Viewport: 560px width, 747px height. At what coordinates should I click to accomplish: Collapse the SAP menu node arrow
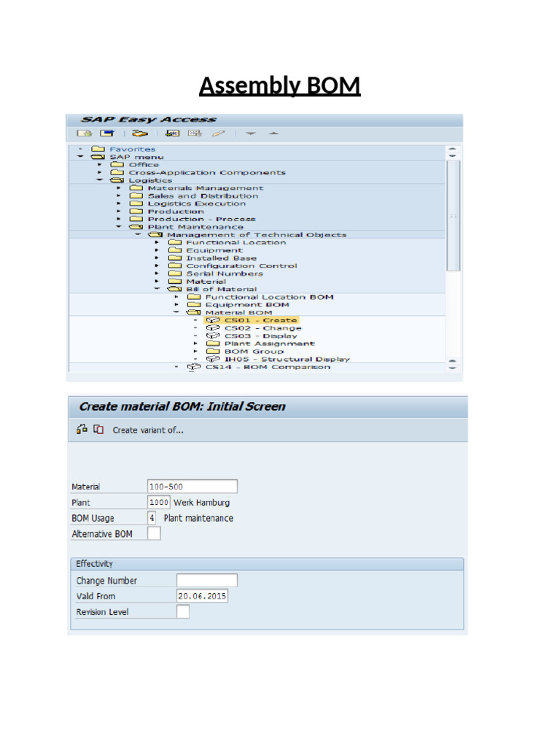tap(80, 157)
